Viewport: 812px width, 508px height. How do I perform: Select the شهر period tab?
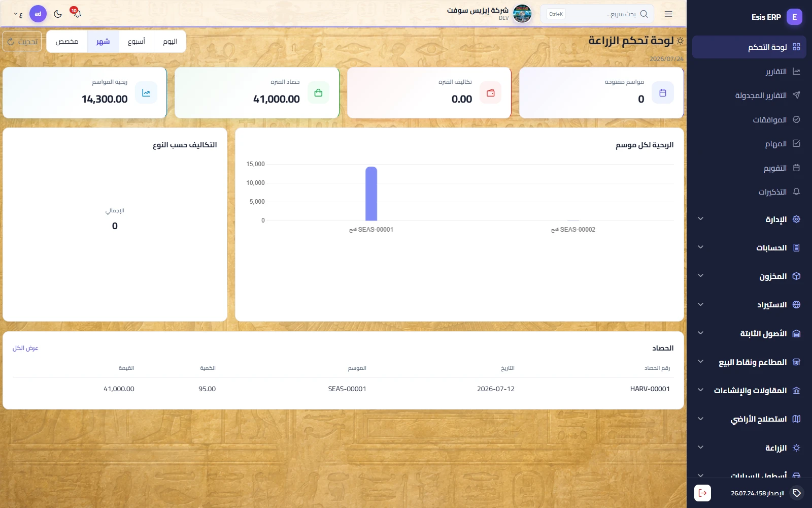point(103,42)
